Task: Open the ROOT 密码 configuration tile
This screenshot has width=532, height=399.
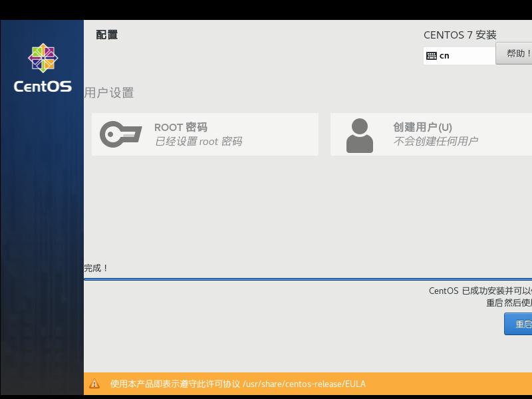Action: click(x=205, y=134)
